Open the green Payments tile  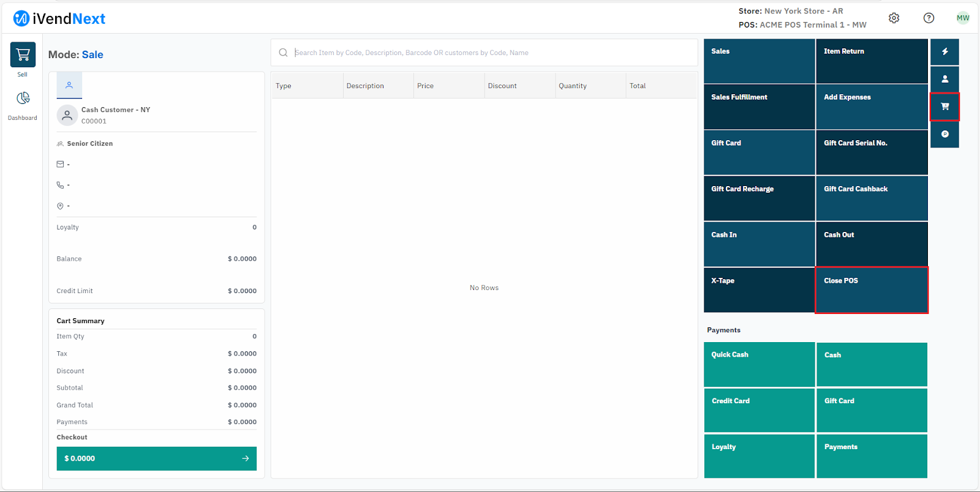point(872,457)
